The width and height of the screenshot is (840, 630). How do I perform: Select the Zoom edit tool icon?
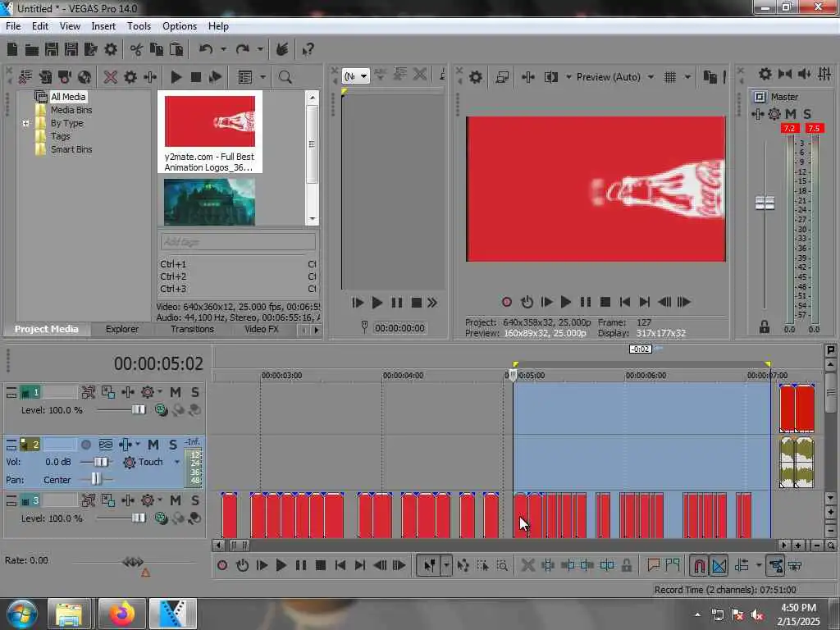click(x=502, y=565)
